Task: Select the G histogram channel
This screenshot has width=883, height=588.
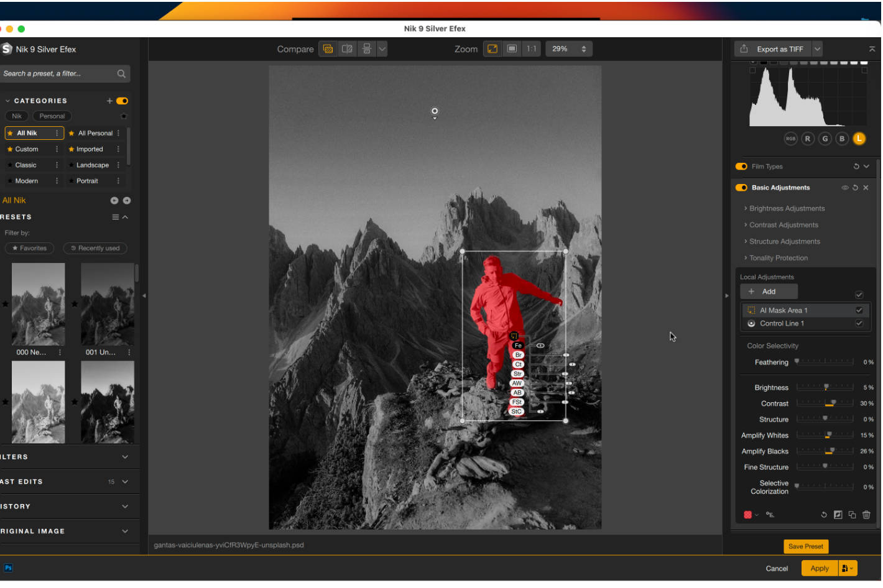Action: pos(826,139)
